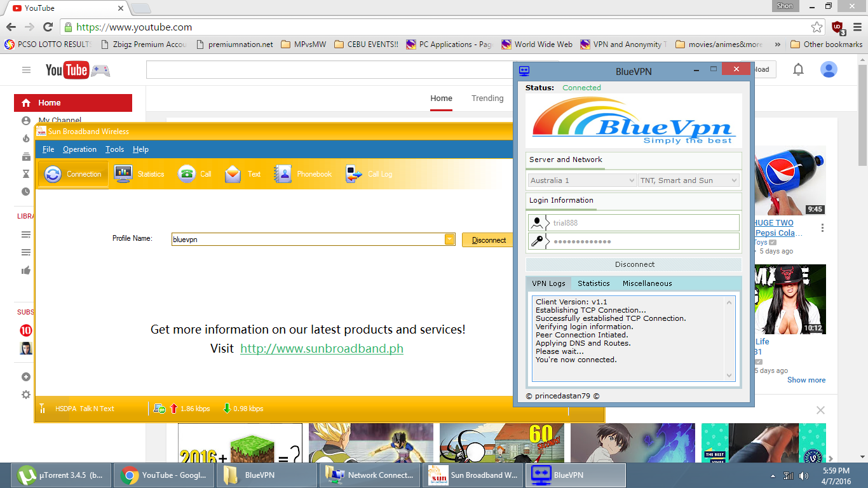868x488 pixels.
Task: Open YouTube account avatar
Action: click(x=829, y=70)
